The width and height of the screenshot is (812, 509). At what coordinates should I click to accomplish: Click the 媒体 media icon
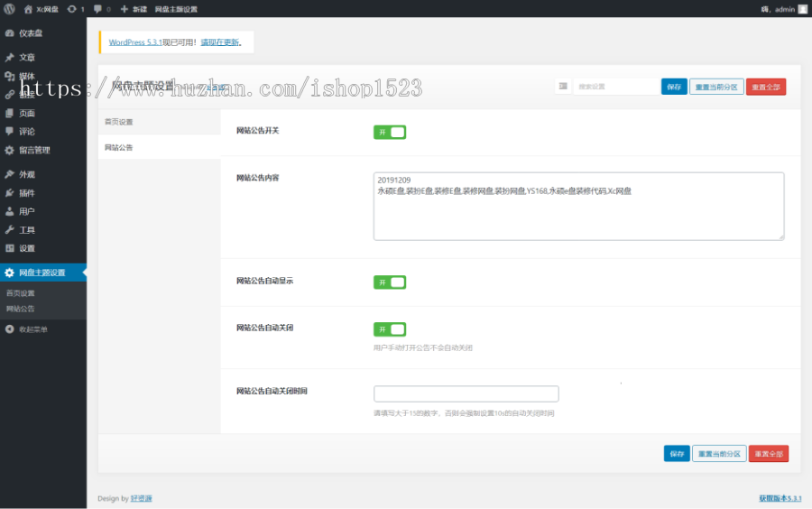tap(9, 76)
